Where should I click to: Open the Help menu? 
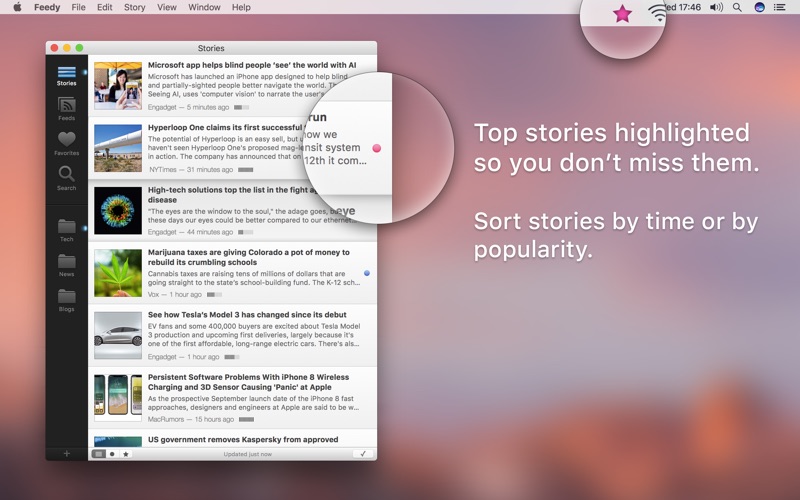[241, 7]
